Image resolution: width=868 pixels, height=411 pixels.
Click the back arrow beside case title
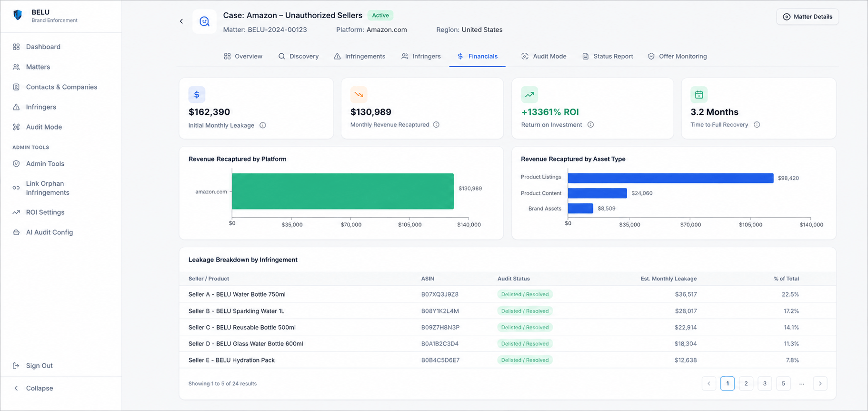[181, 21]
